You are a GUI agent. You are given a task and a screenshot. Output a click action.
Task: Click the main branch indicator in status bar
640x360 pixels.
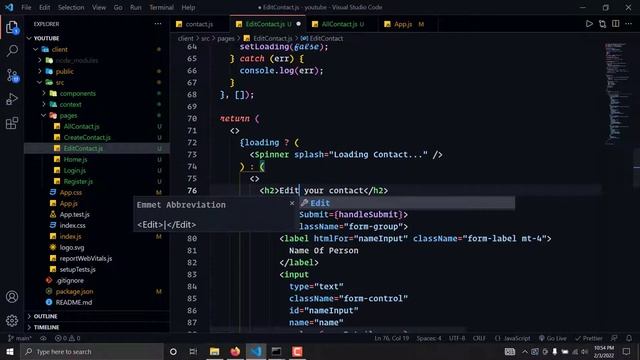19,338
